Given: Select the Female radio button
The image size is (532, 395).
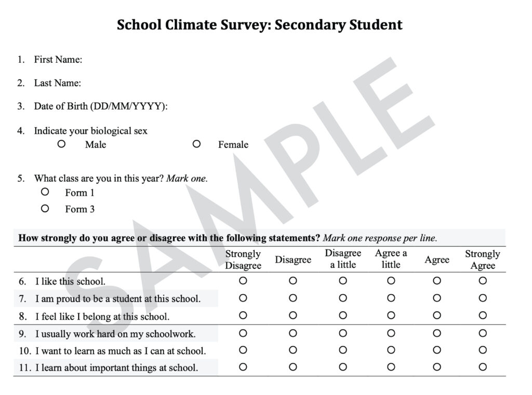Looking at the screenshot, I should [x=196, y=144].
